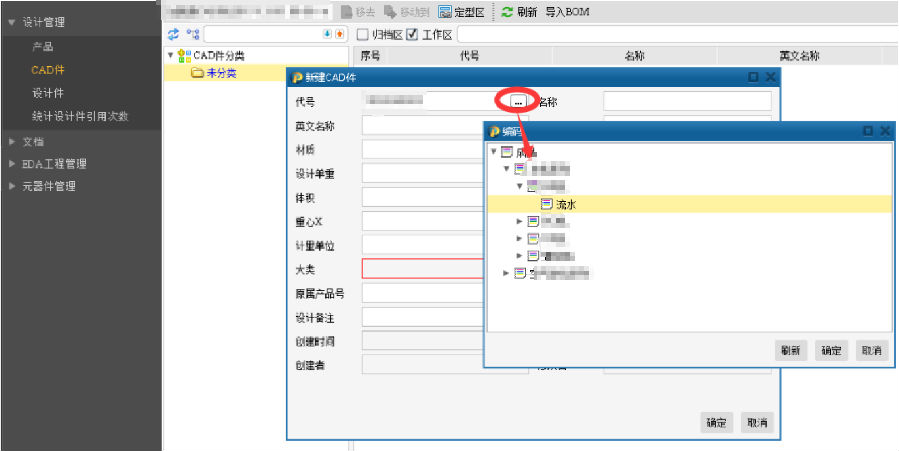Click the 材质 input field
Screen dimensions: 899x451
coord(423,150)
